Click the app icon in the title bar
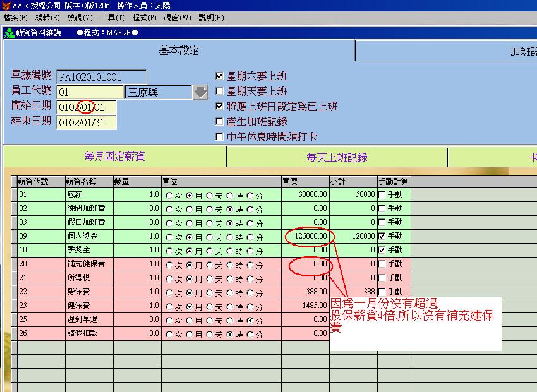Viewport: 537px width, 392px height. tap(6, 6)
